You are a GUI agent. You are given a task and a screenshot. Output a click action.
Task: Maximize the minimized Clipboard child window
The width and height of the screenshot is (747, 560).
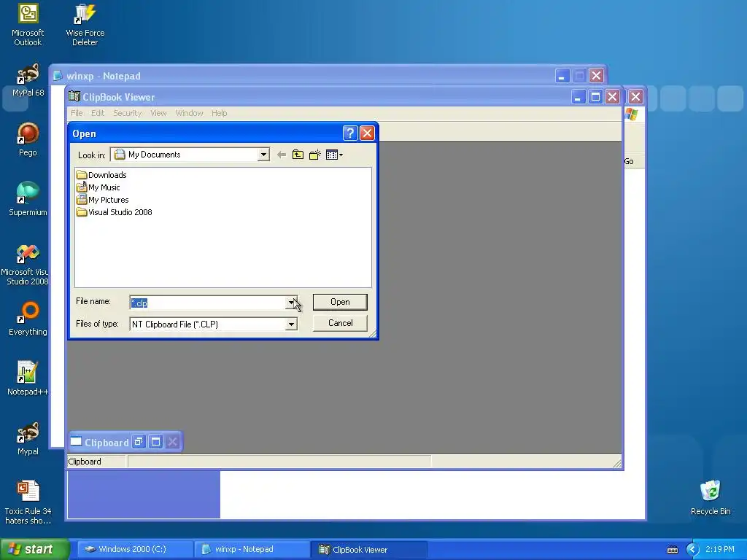pyautogui.click(x=156, y=442)
